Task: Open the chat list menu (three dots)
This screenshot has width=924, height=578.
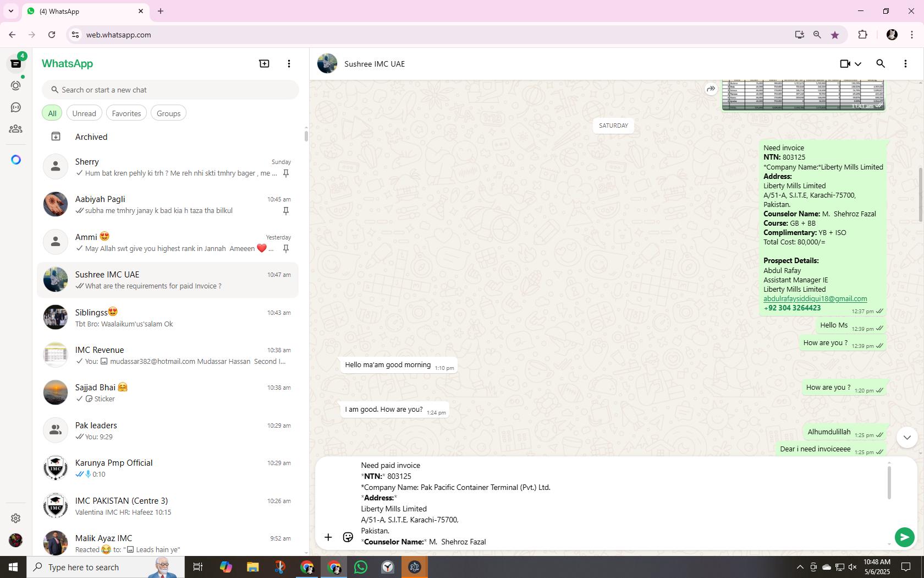Action: click(289, 64)
